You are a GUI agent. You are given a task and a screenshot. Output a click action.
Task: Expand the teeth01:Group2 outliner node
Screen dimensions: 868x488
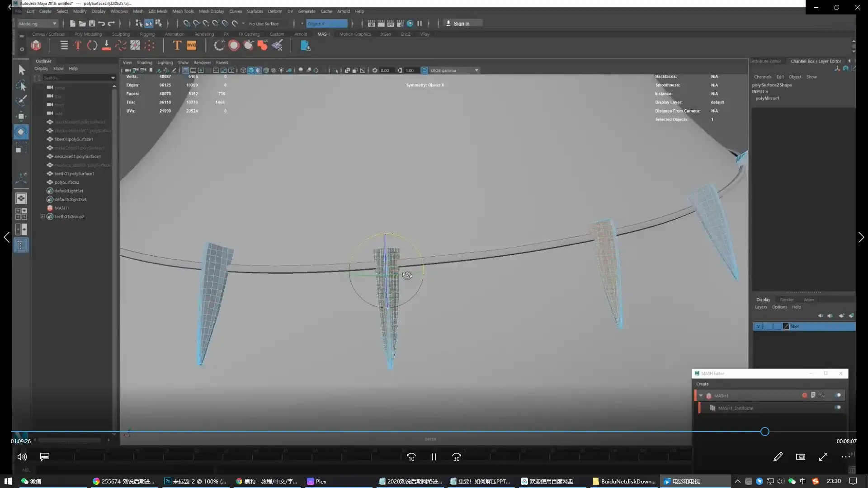pos(43,216)
